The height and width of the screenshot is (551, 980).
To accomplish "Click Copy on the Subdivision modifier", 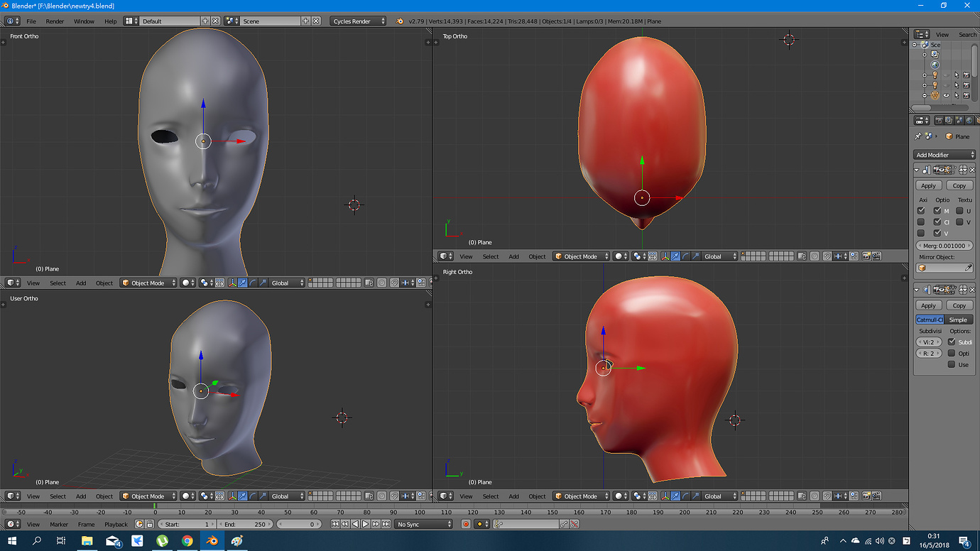I will 959,305.
